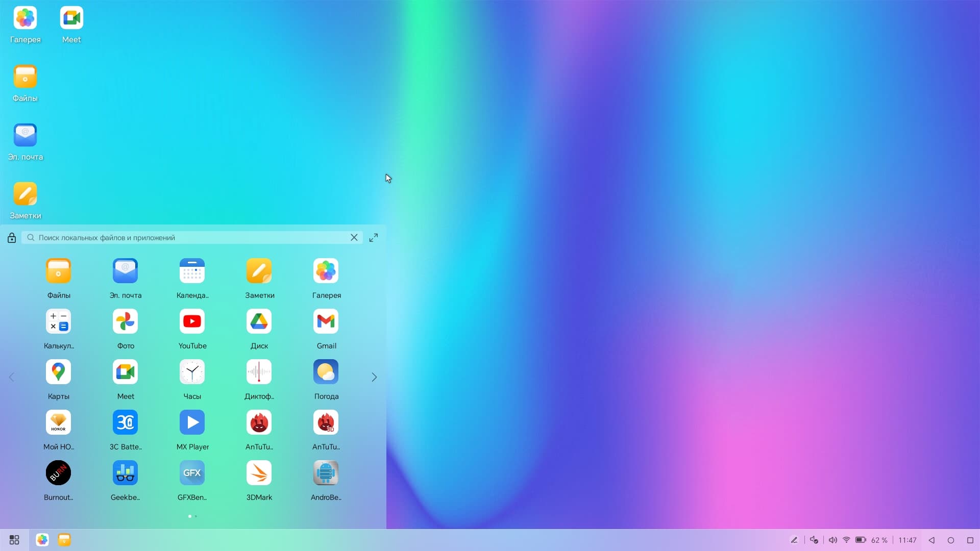The width and height of the screenshot is (980, 551).
Task: Launch Google Maps (Карты) app
Action: (x=58, y=372)
